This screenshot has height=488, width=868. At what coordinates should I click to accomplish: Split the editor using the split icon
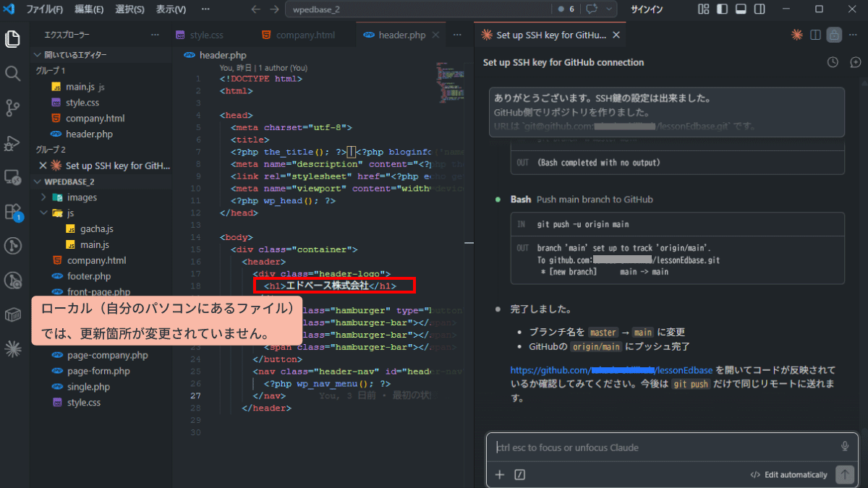pos(815,35)
